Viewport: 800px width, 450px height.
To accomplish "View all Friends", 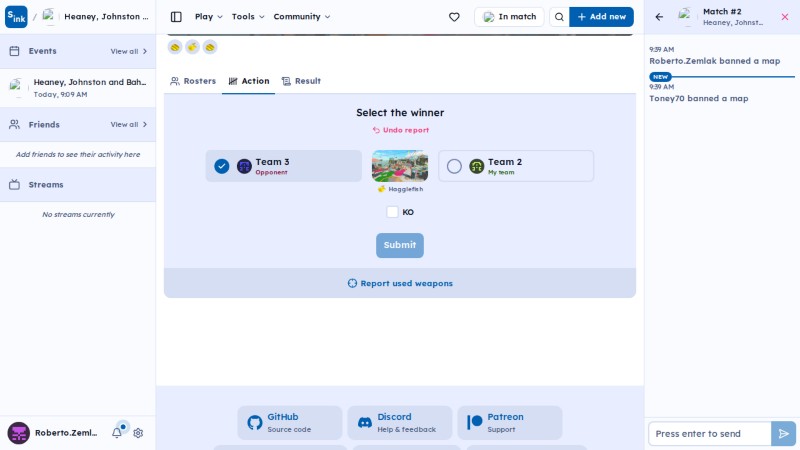I will pos(129,124).
